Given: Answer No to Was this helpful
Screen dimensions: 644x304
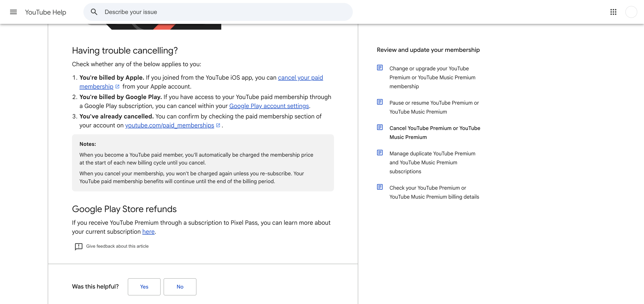Looking at the screenshot, I should (x=180, y=287).
